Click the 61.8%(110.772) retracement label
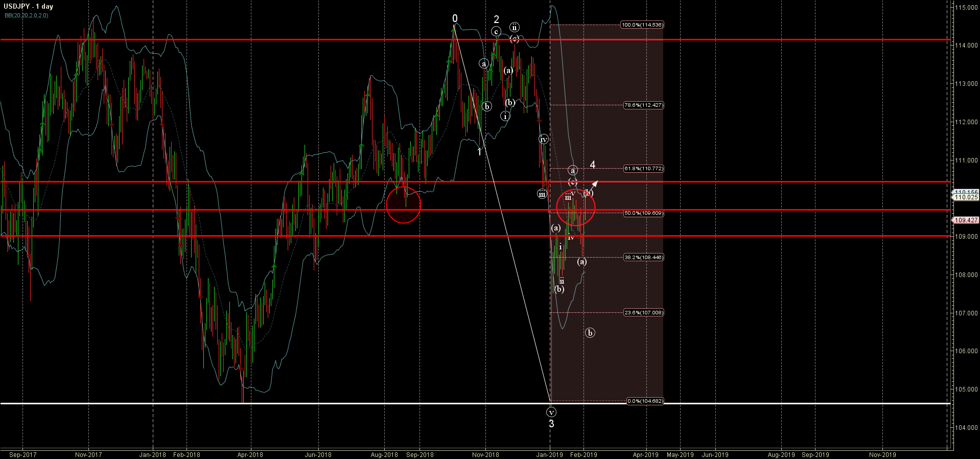Screen dimensions: 980x459 coord(643,168)
